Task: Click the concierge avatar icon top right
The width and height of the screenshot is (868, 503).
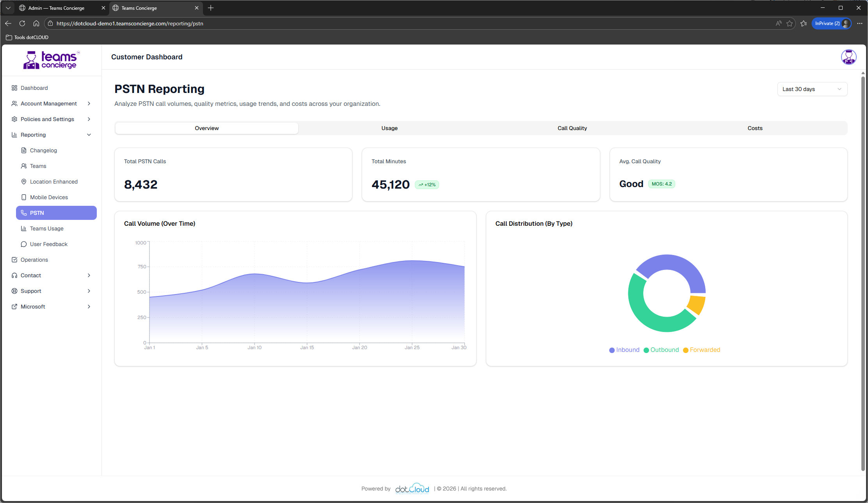Action: tap(848, 57)
